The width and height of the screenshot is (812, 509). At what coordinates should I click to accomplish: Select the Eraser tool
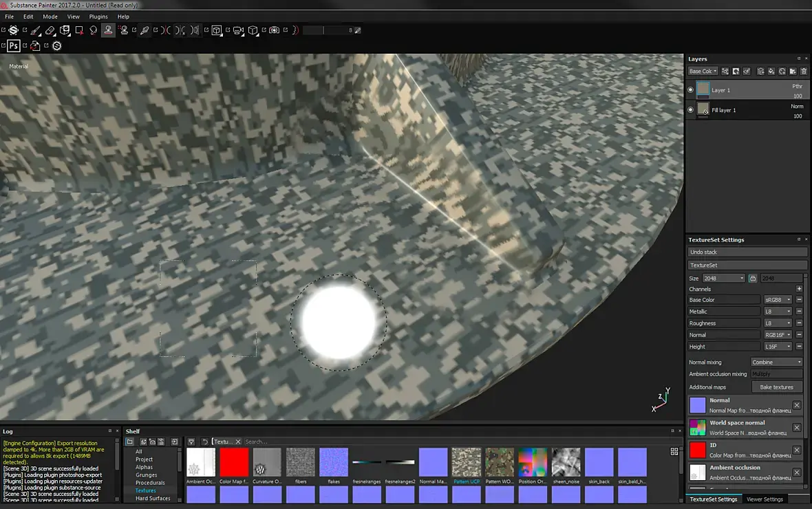pos(50,30)
